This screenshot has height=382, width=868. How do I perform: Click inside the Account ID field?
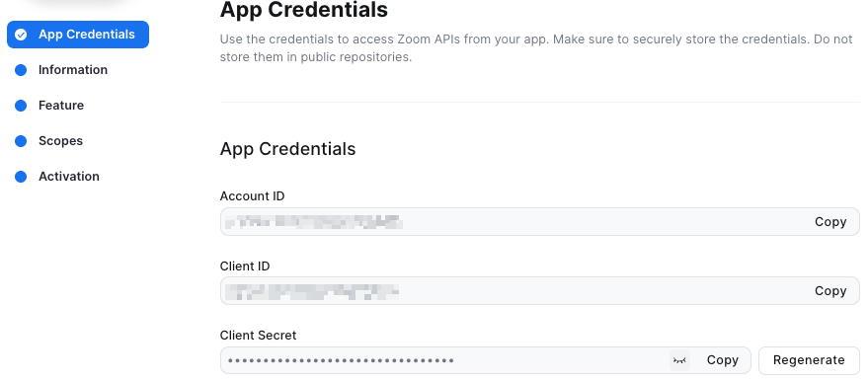pyautogui.click(x=540, y=222)
